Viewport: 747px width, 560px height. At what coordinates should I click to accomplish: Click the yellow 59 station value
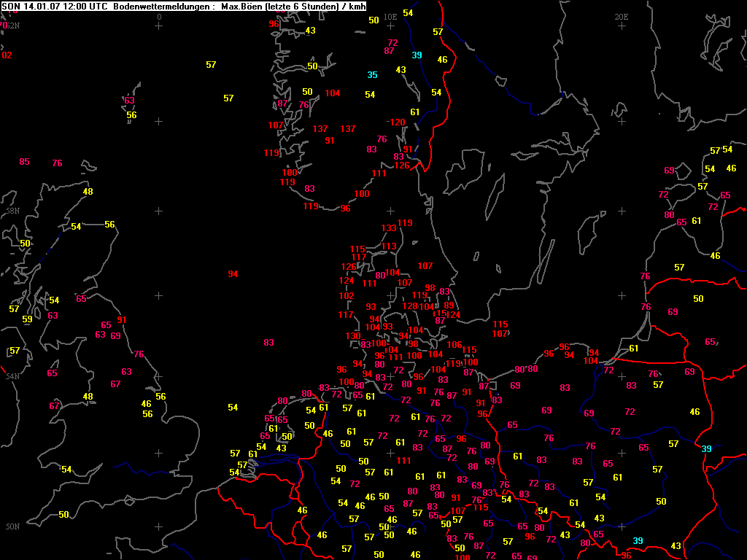coord(27,319)
